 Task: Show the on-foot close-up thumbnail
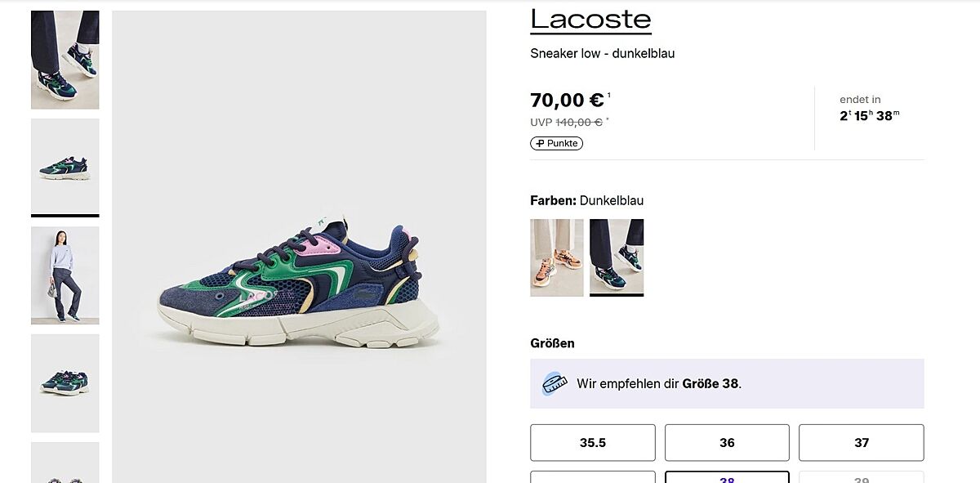click(65, 60)
